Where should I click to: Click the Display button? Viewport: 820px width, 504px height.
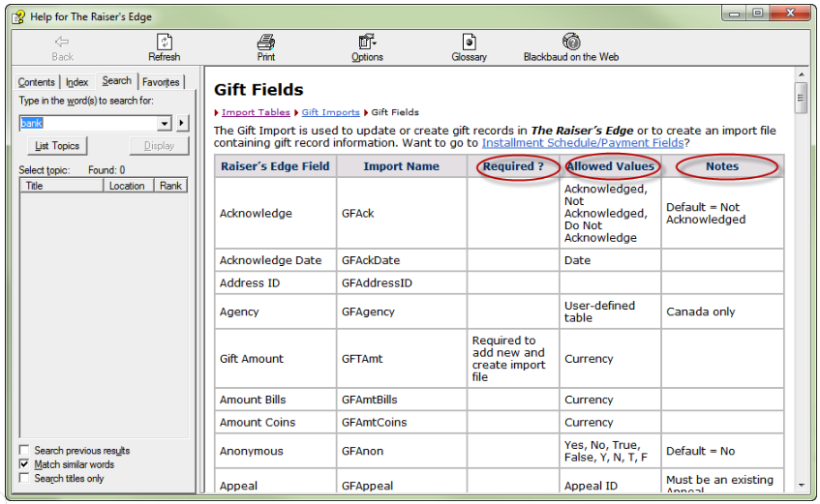pyautogui.click(x=159, y=146)
